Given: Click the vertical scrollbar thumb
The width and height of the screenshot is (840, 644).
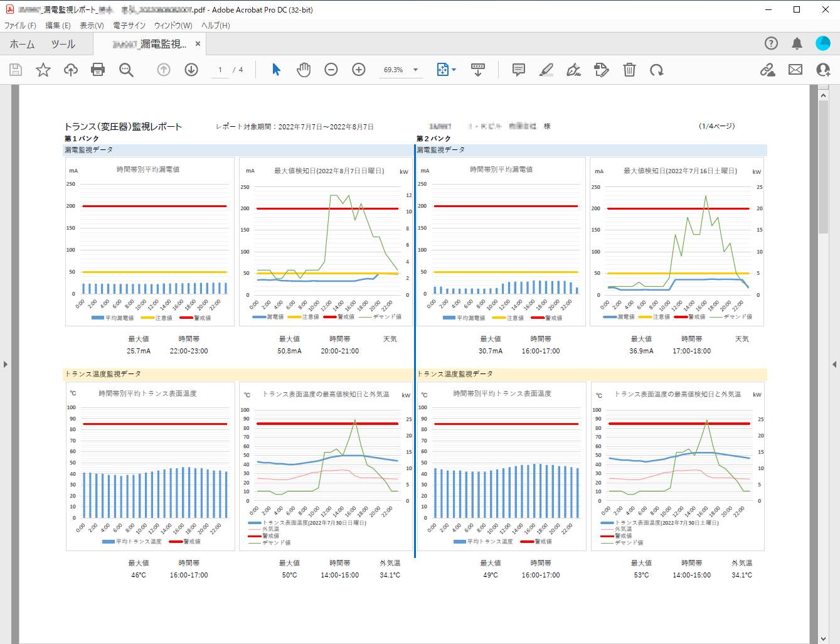Looking at the screenshot, I should coord(823,167).
